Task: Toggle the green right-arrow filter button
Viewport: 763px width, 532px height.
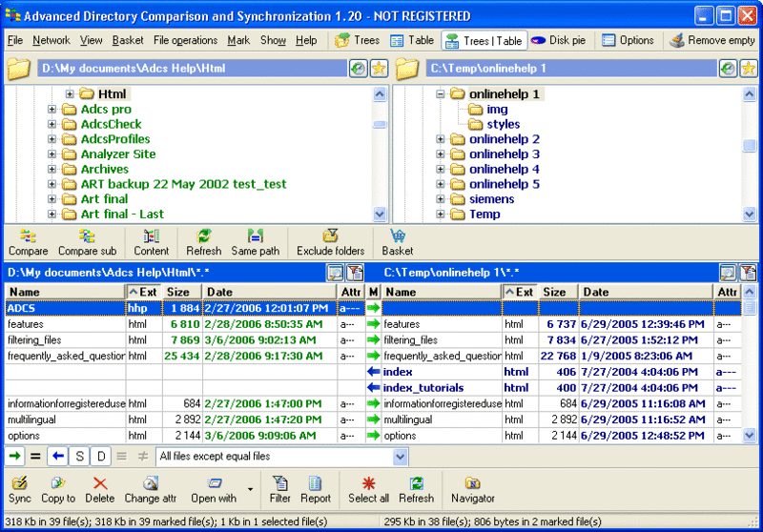Action: (15, 456)
